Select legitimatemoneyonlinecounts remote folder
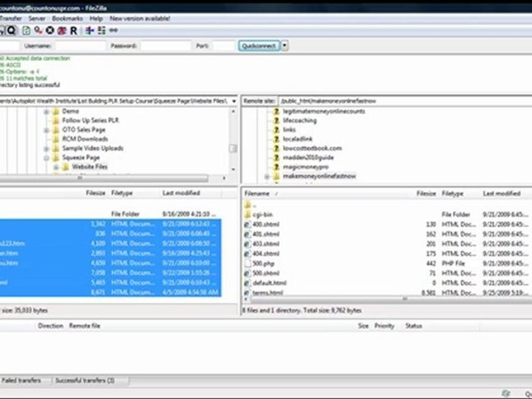The image size is (532, 399). click(x=324, y=111)
